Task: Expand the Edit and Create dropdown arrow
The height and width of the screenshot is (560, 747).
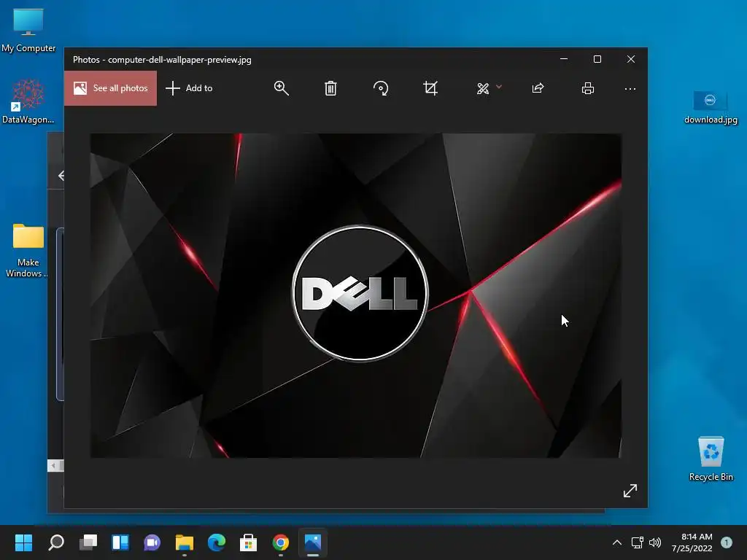Action: tap(499, 87)
